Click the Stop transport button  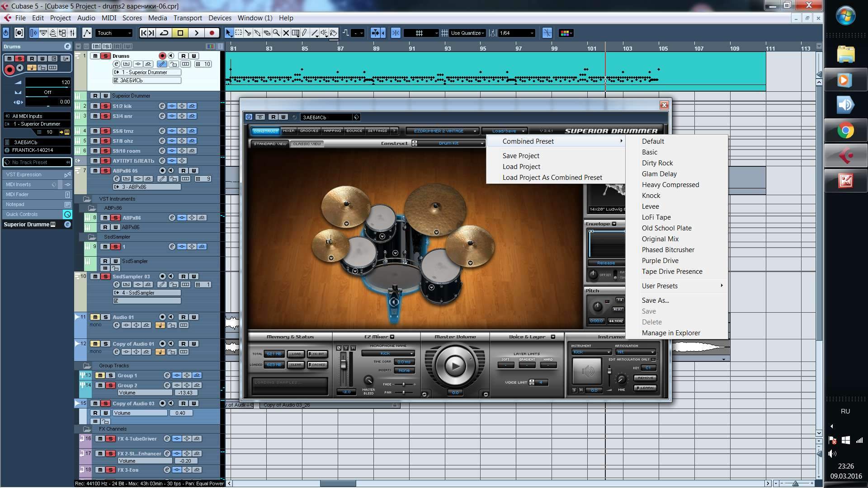coord(180,33)
